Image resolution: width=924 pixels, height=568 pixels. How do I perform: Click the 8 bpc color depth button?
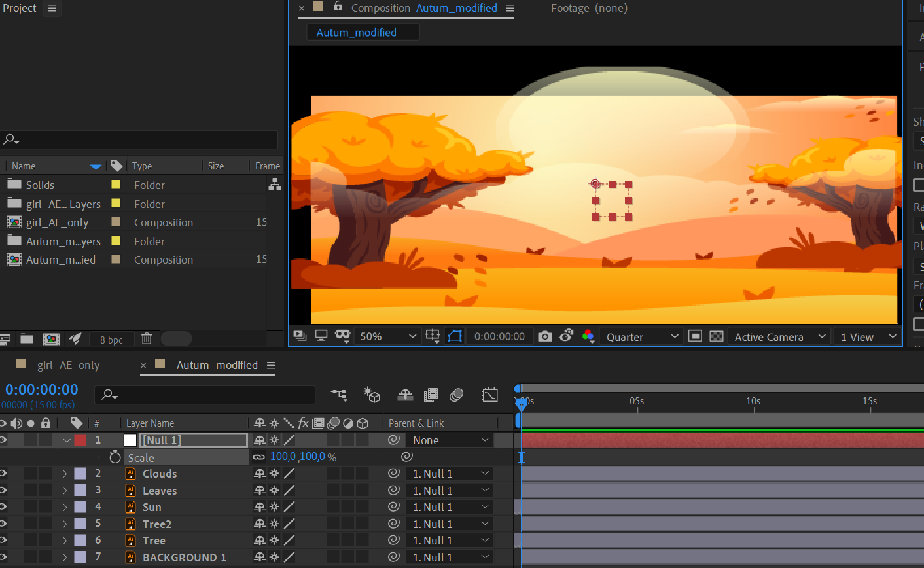111,340
